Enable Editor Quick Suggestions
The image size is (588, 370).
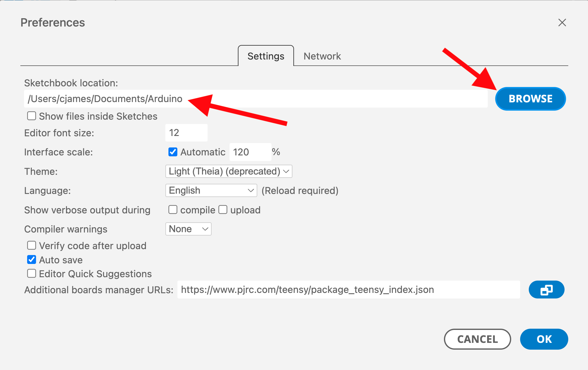tap(31, 274)
